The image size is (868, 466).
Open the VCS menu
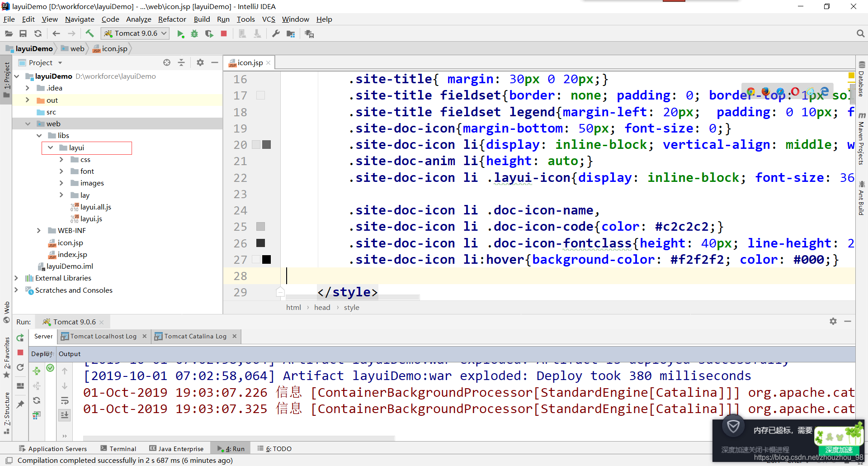click(269, 19)
